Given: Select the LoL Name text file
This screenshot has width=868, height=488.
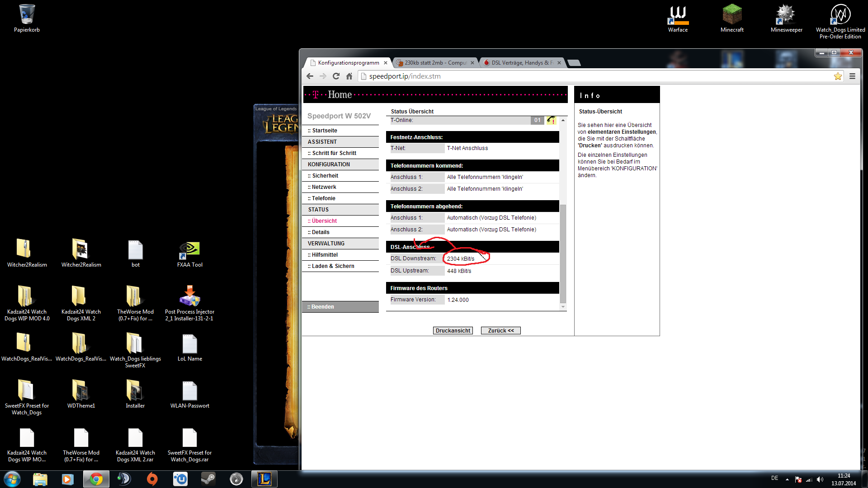Looking at the screenshot, I should click(x=190, y=348).
